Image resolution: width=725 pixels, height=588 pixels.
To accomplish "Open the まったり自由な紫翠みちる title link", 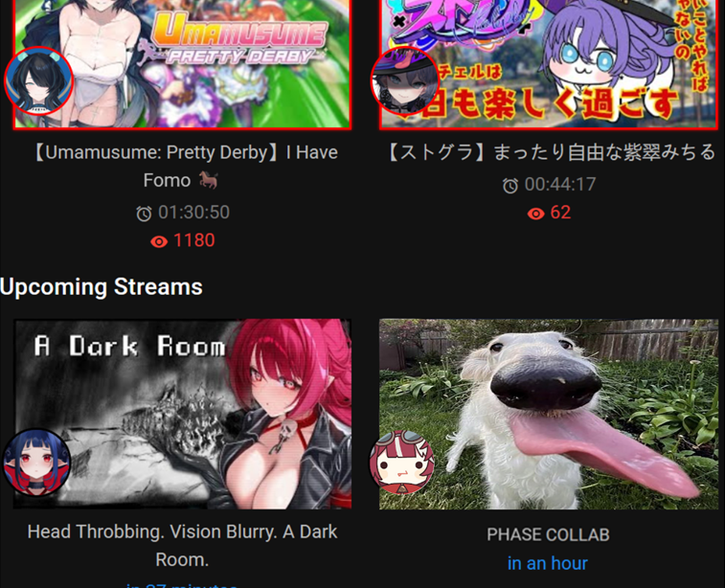I will [x=549, y=152].
